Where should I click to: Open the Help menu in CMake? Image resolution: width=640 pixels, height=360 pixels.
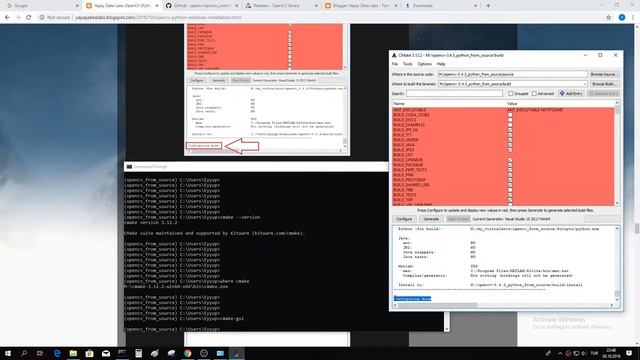pyautogui.click(x=441, y=64)
